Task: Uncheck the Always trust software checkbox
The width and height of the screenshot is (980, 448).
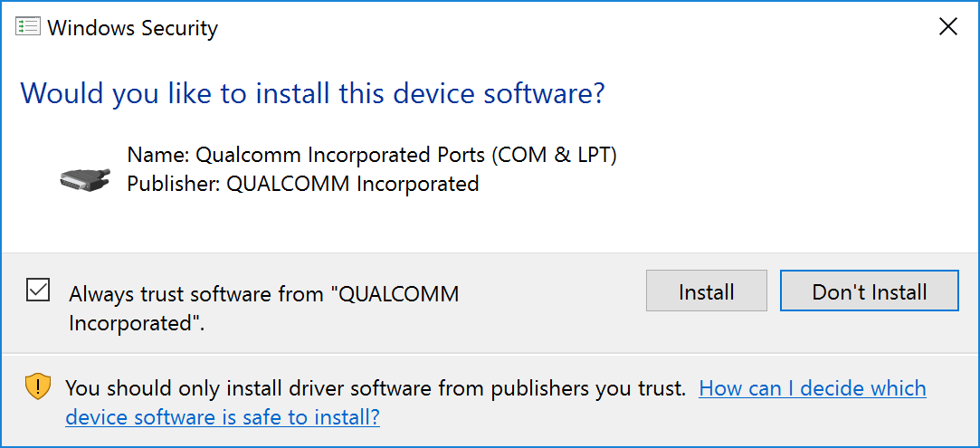Action: (38, 291)
